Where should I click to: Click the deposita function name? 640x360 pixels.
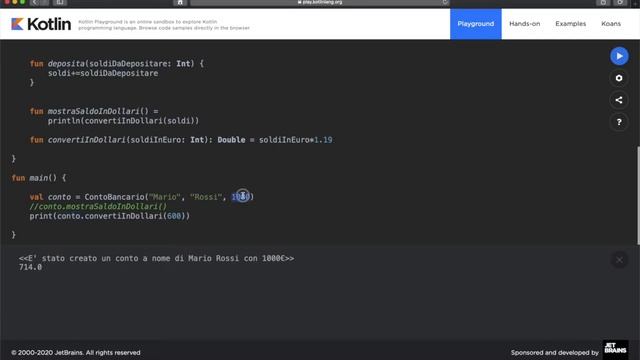point(66,64)
